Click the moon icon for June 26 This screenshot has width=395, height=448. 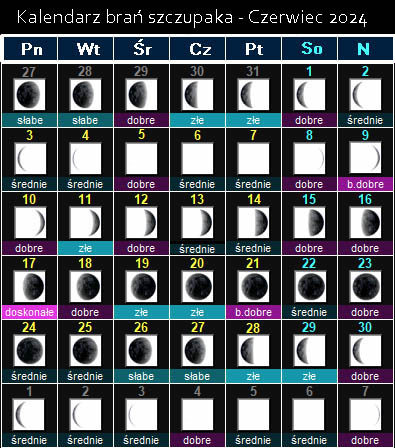[141, 350]
